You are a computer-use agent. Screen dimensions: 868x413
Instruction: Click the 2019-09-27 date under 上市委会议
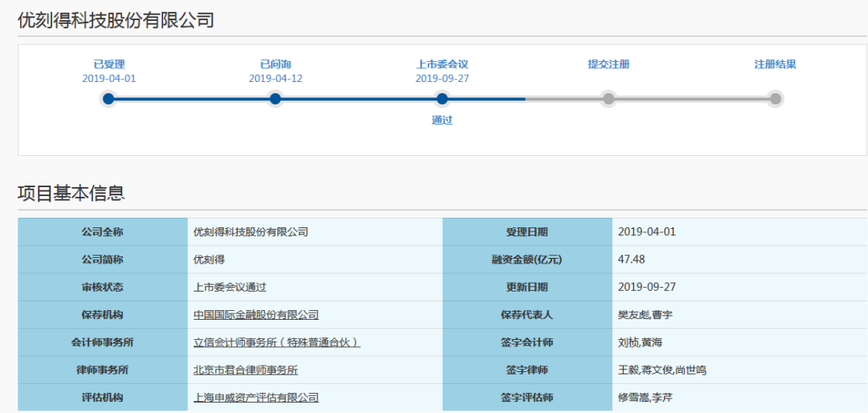[442, 79]
